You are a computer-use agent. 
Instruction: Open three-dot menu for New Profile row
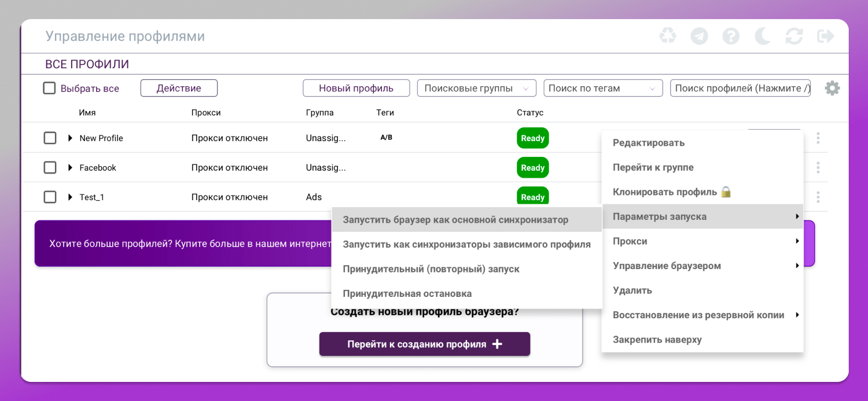818,138
